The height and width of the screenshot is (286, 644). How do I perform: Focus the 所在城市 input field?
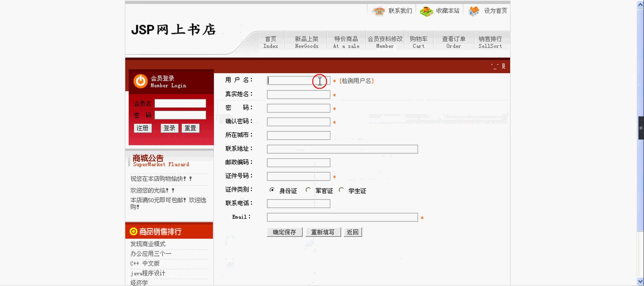coord(299,135)
